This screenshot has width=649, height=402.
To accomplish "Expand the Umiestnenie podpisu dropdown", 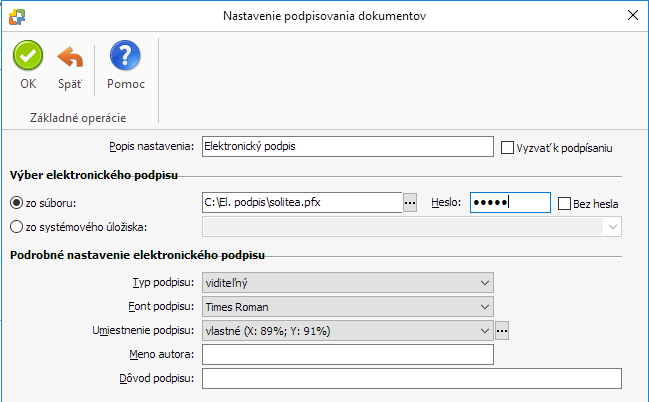I will pyautogui.click(x=348, y=331).
